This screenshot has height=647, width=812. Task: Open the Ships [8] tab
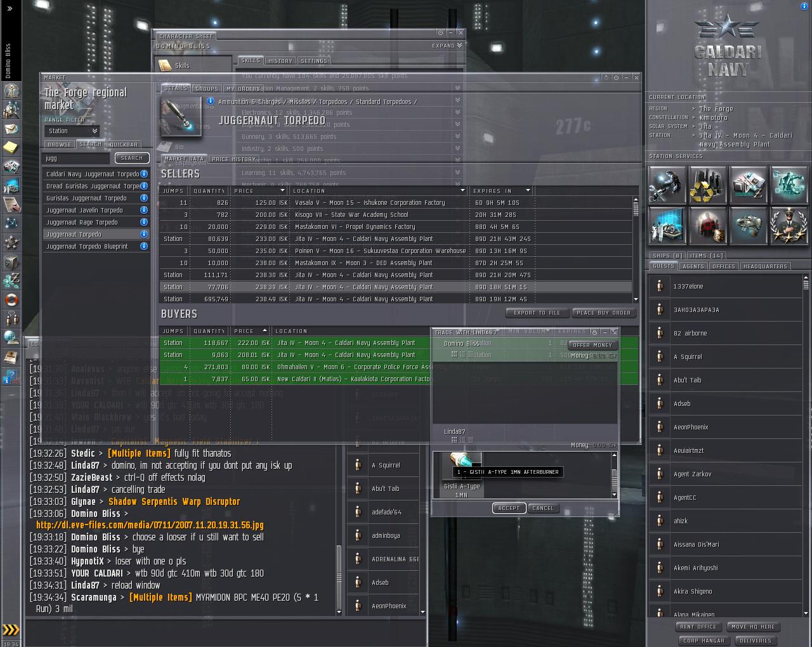667,256
